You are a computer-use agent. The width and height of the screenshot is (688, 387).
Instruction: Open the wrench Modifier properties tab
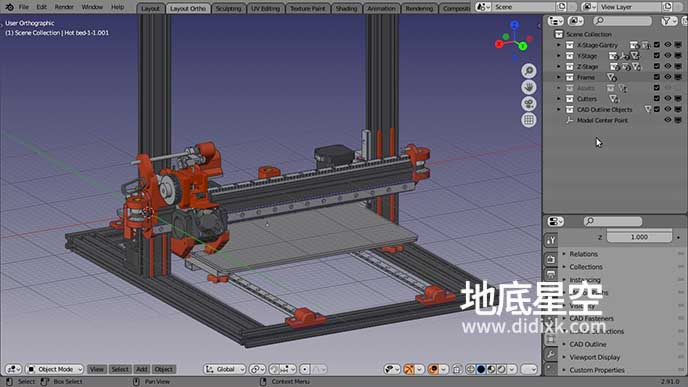(x=551, y=355)
